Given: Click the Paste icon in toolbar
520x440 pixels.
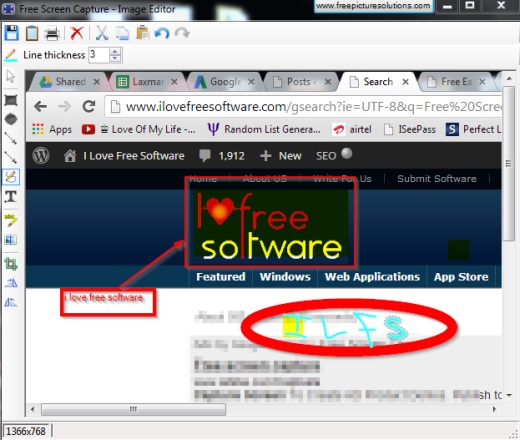Looking at the screenshot, I should click(142, 33).
